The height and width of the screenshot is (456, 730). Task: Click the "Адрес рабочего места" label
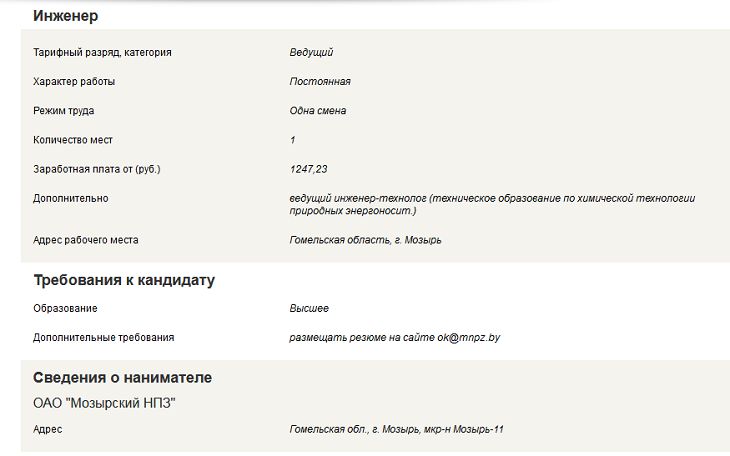point(86,240)
